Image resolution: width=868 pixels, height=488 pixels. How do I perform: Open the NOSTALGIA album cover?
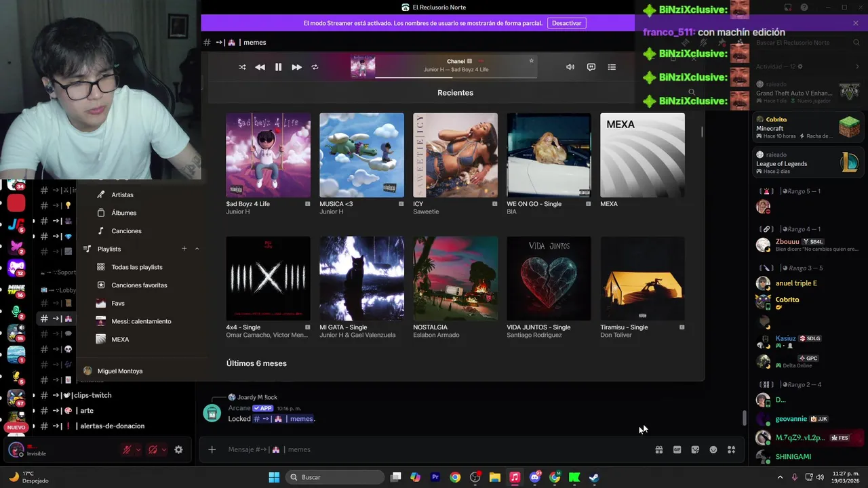pyautogui.click(x=455, y=279)
